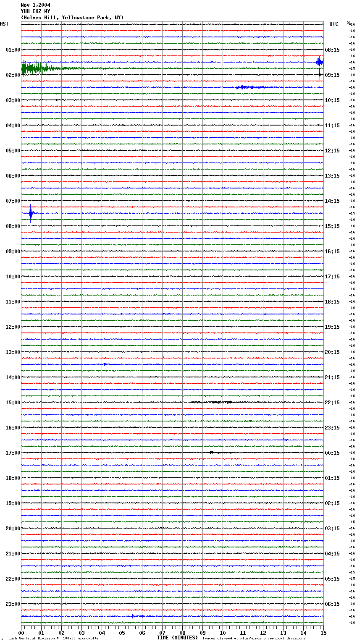Click the date text 'Nov 3,2004'
This screenshot has height=644, width=357.
click(36, 5)
